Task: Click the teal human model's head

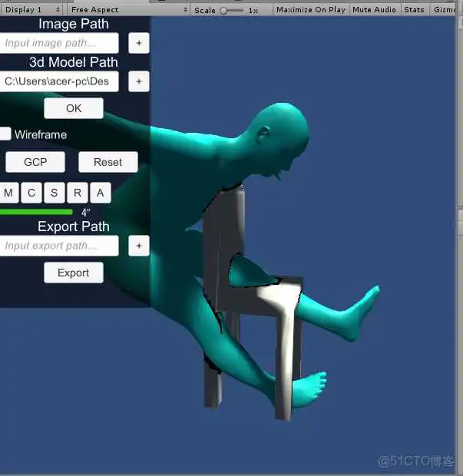Action: pos(281,138)
